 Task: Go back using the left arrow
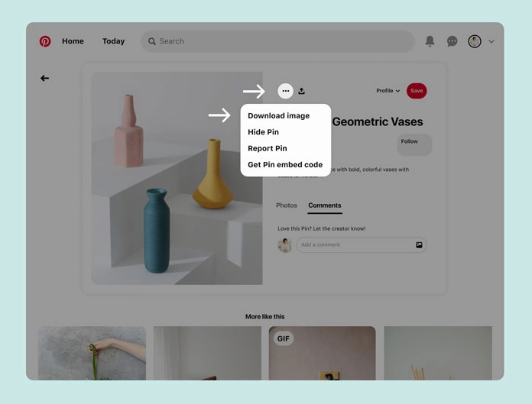point(44,79)
